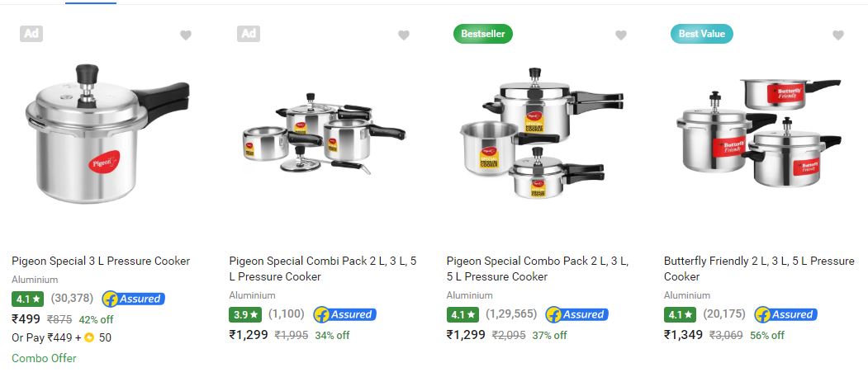Click the 3.9 star rating badge
Viewport: 868px width, 377px height.
point(244,314)
